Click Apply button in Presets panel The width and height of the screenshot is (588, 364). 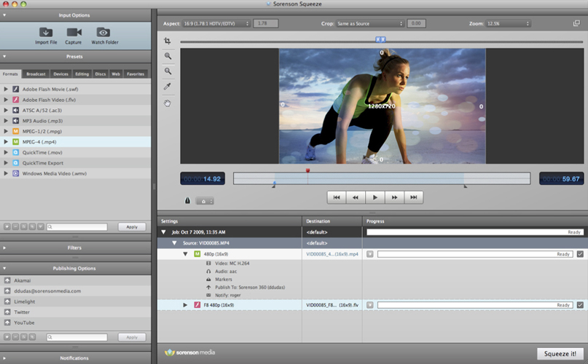pyautogui.click(x=132, y=227)
